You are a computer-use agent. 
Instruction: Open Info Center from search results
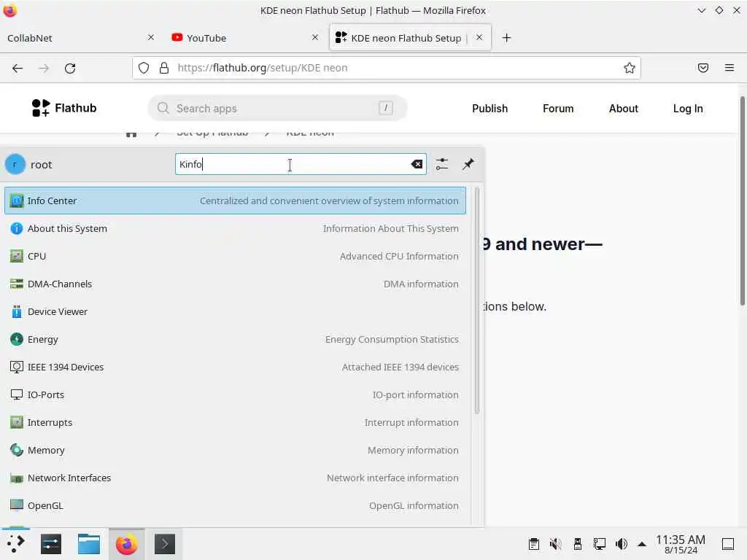click(235, 201)
